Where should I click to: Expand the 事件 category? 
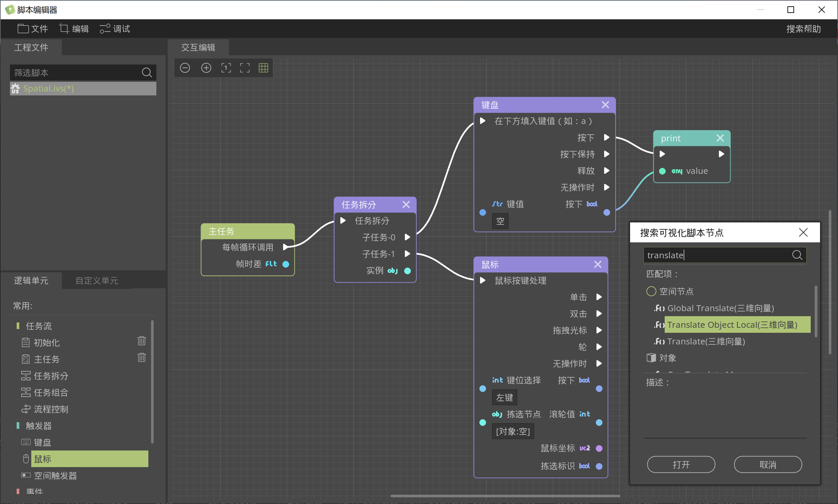(x=30, y=491)
